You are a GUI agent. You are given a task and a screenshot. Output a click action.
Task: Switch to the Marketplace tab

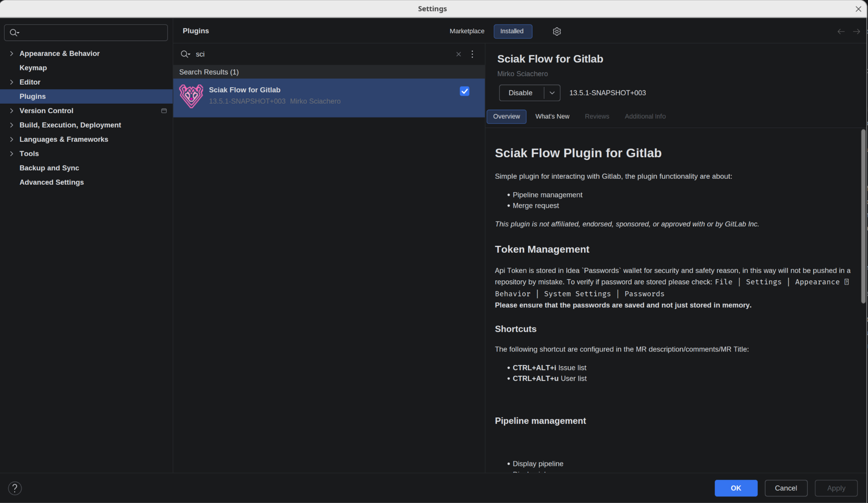pyautogui.click(x=467, y=31)
